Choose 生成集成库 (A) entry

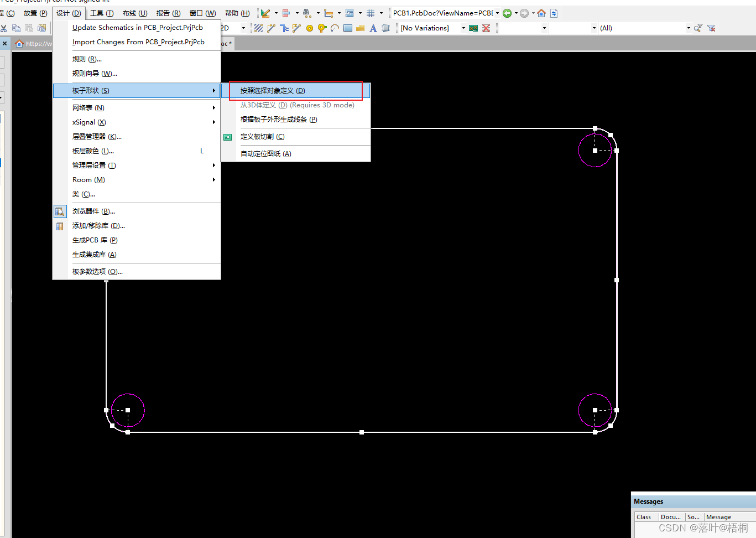click(137, 255)
